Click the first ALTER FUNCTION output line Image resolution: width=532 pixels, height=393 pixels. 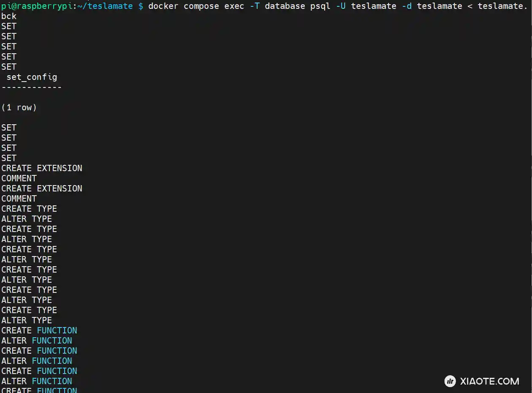click(x=37, y=341)
